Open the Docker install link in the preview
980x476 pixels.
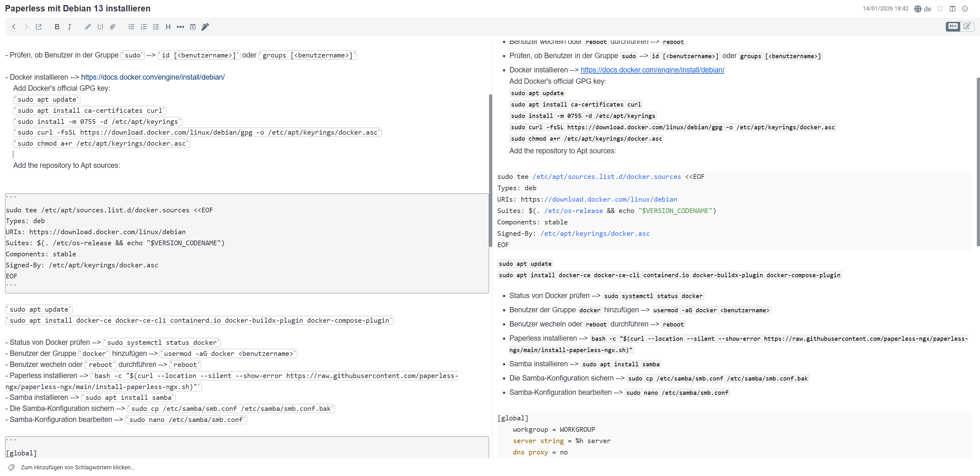point(652,70)
